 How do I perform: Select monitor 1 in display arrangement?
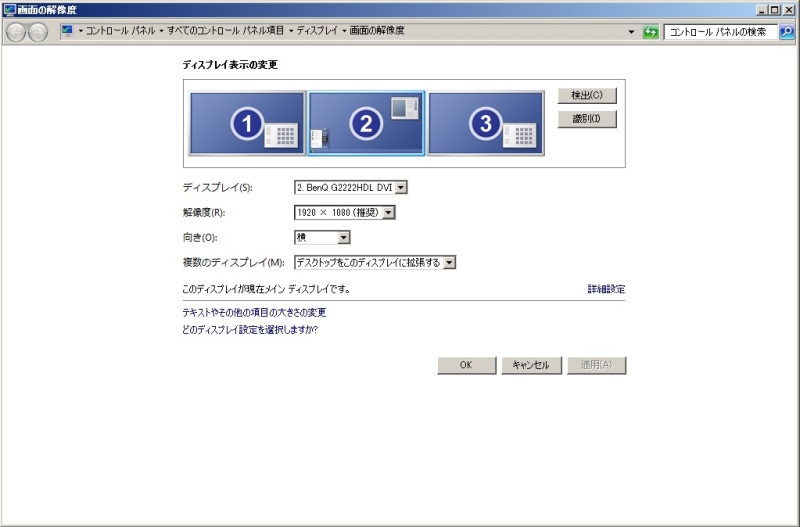247,123
